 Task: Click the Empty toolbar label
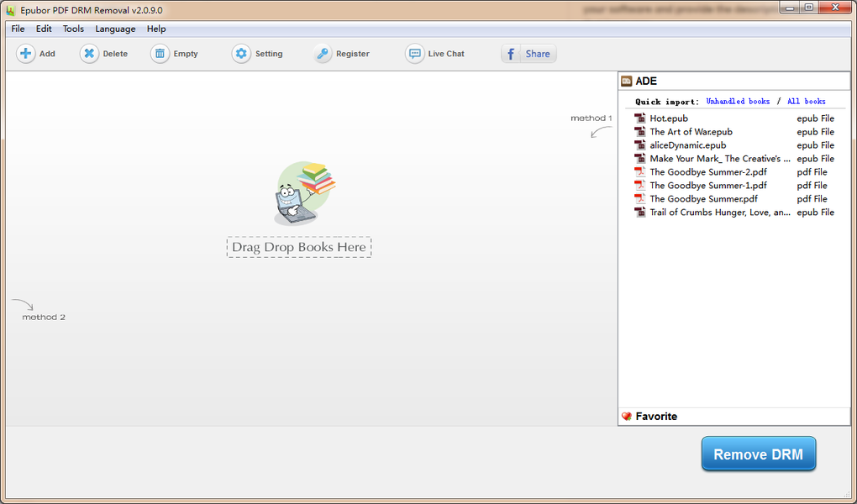tap(186, 54)
